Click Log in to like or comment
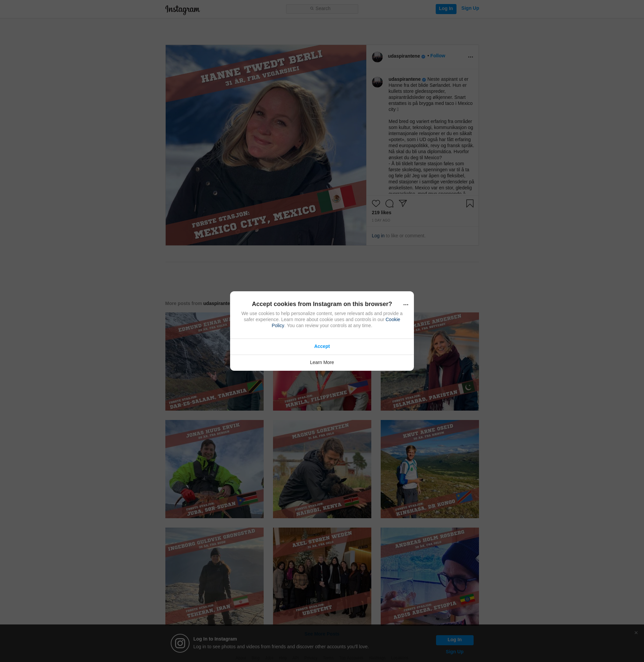 tap(378, 236)
